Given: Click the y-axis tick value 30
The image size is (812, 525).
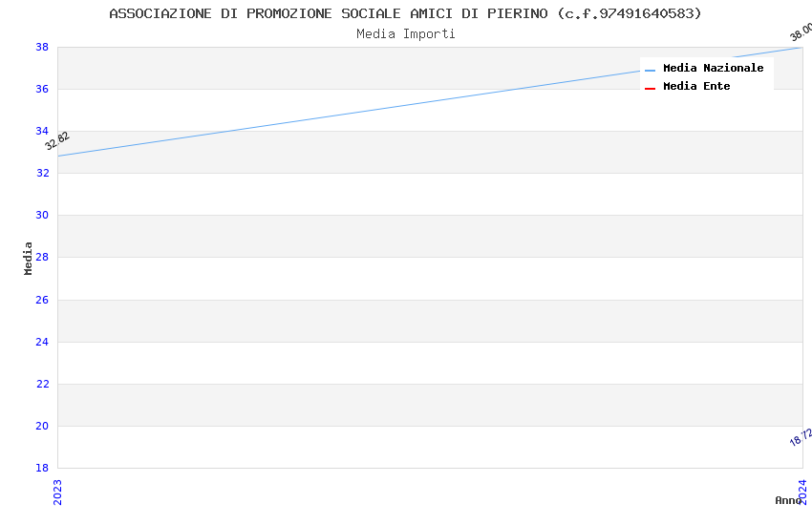Looking at the screenshot, I should (x=42, y=216).
